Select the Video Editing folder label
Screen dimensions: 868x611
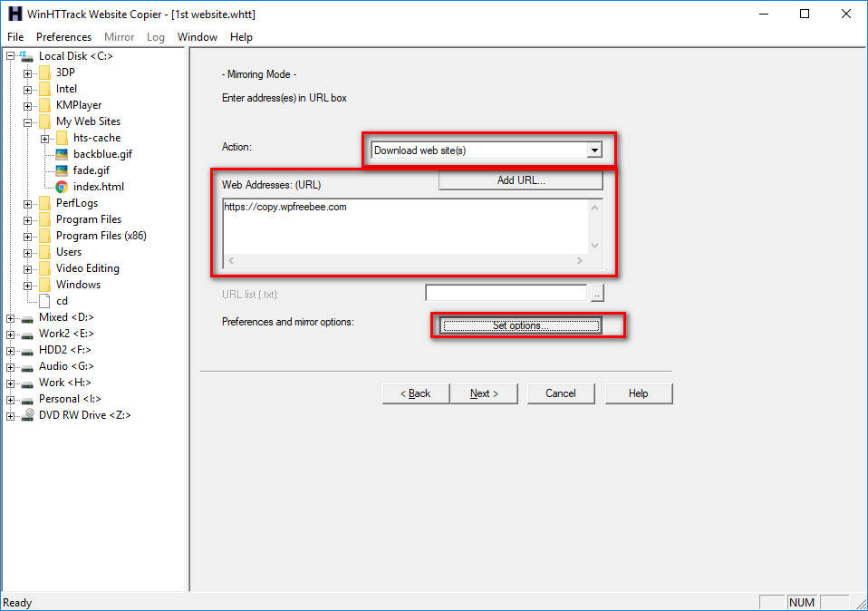click(88, 268)
